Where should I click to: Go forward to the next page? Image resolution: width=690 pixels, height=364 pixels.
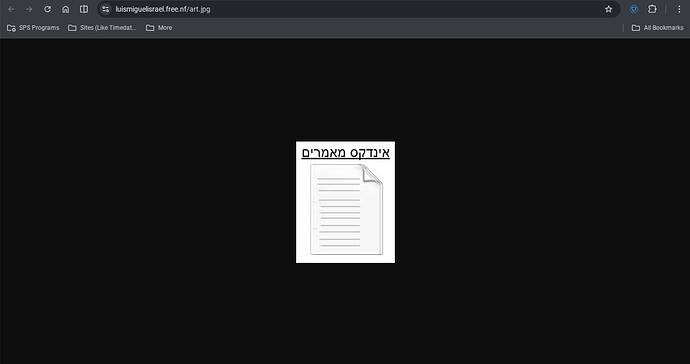pos(29,9)
